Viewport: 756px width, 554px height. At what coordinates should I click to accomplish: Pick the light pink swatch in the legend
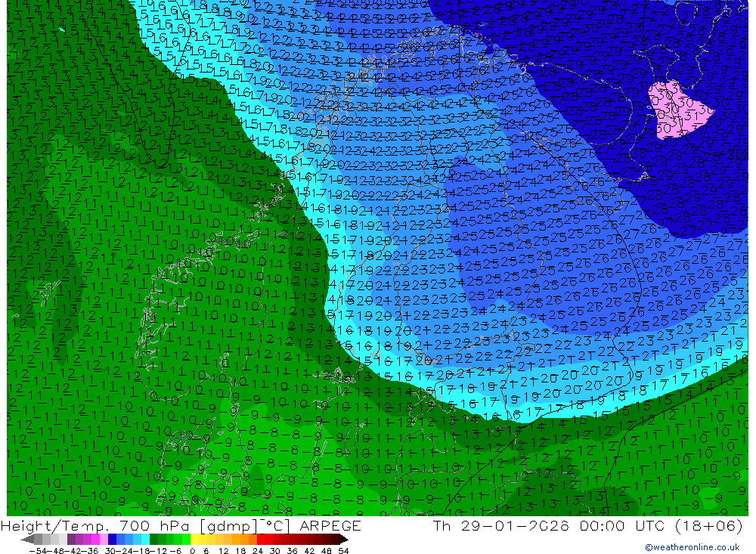(x=104, y=539)
